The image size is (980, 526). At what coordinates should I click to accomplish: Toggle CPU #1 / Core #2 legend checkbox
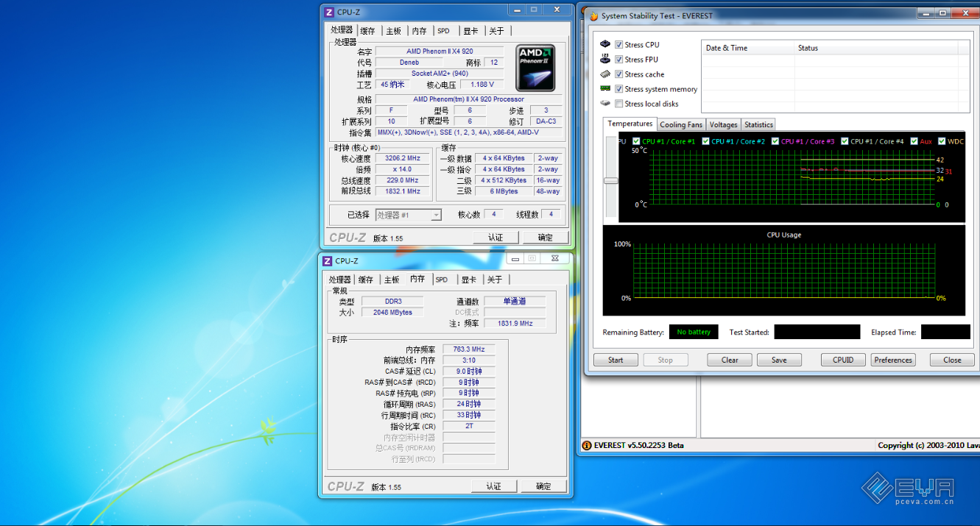click(x=706, y=141)
